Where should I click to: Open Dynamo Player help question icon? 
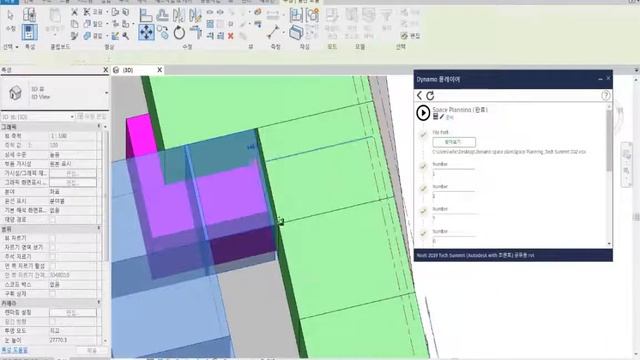(x=606, y=96)
